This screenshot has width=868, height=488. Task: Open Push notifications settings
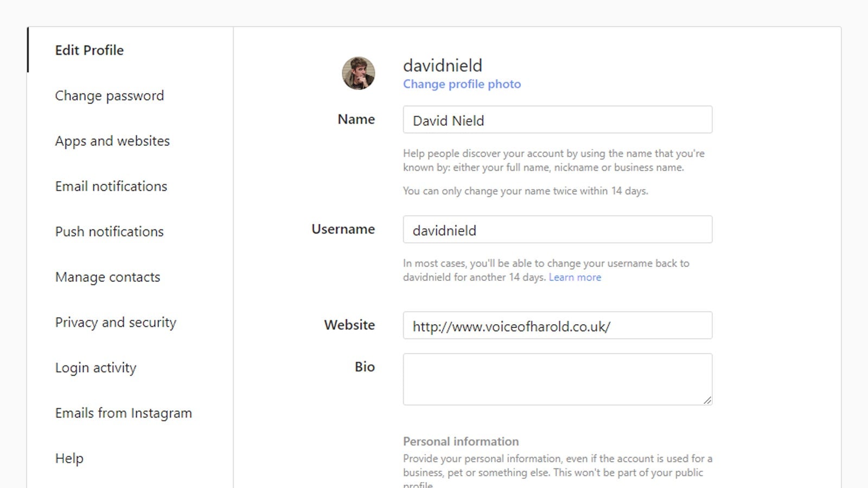point(109,232)
